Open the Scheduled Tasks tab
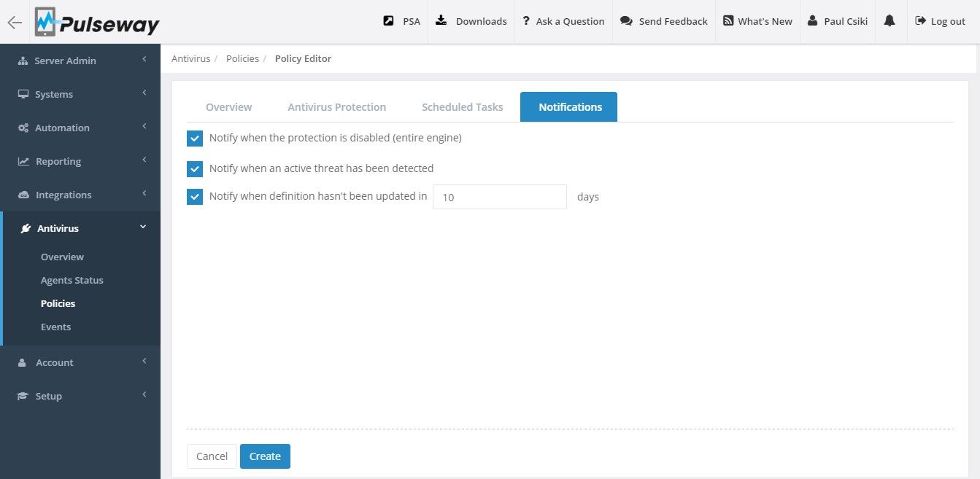The width and height of the screenshot is (980, 479). click(462, 107)
